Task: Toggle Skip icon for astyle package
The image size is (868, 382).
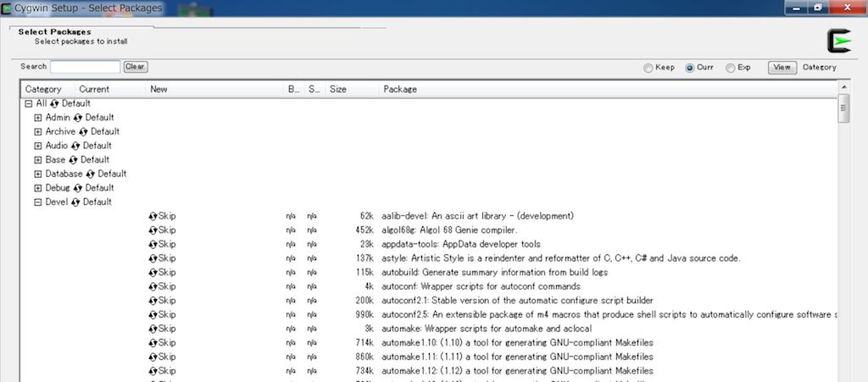Action: [153, 258]
